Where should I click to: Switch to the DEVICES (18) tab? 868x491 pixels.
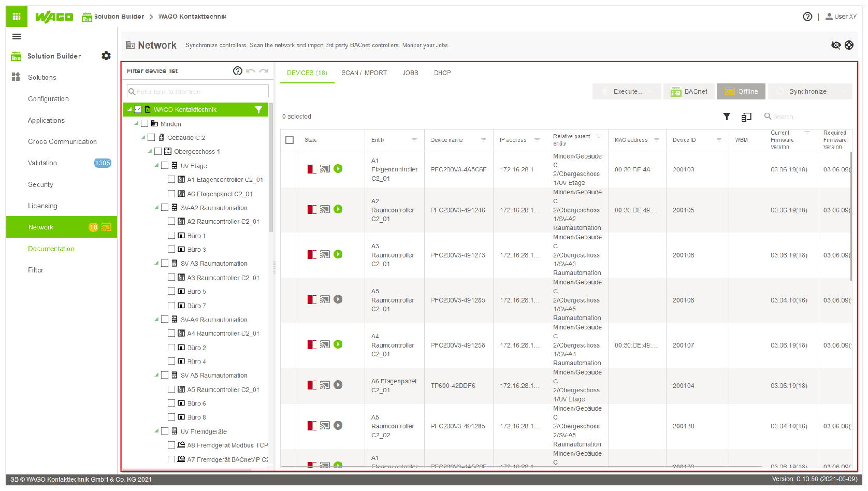pos(307,73)
